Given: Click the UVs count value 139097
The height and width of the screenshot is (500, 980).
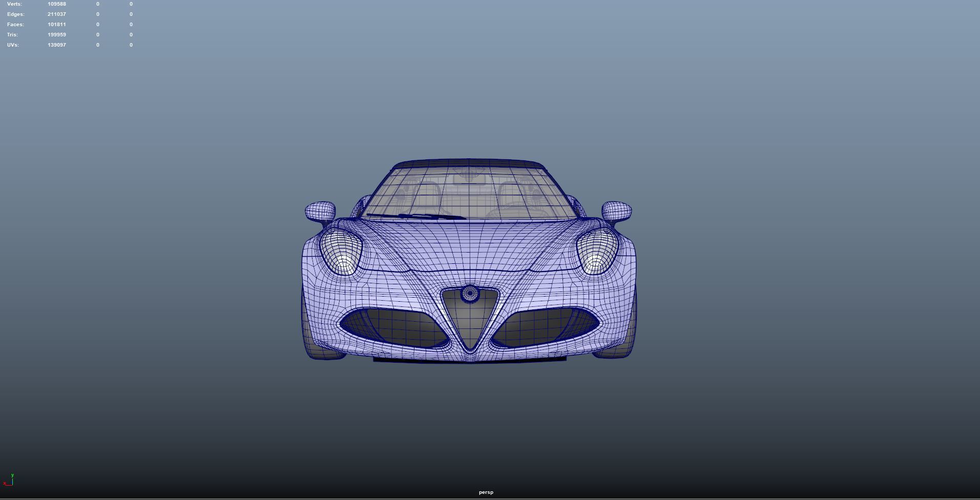Looking at the screenshot, I should [x=57, y=45].
